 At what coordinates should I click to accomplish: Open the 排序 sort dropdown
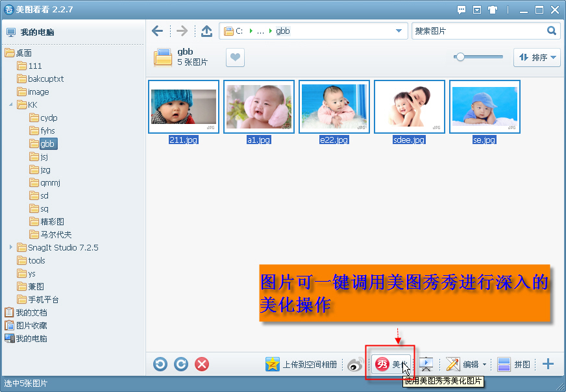pos(537,57)
